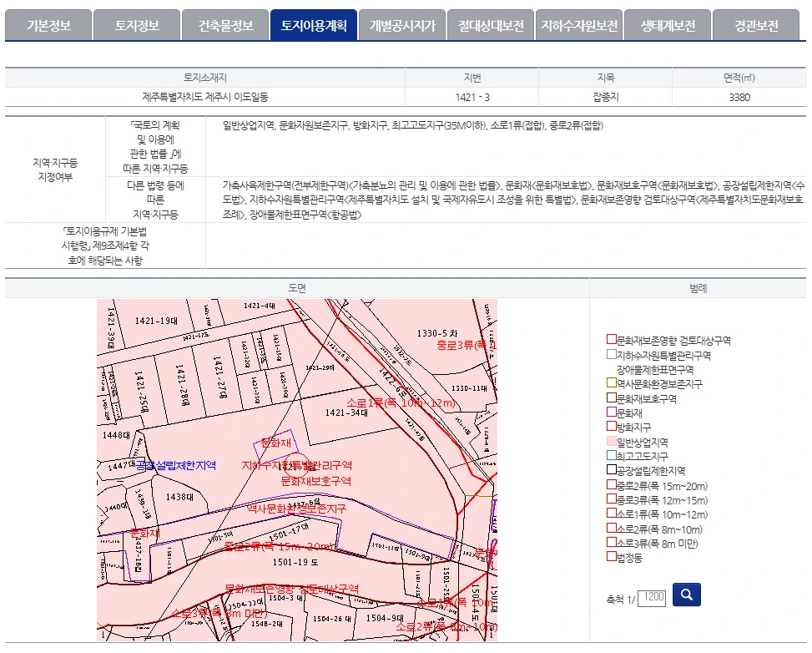
Task: Click the 최고고도지구 legend swatch
Action: (611, 455)
